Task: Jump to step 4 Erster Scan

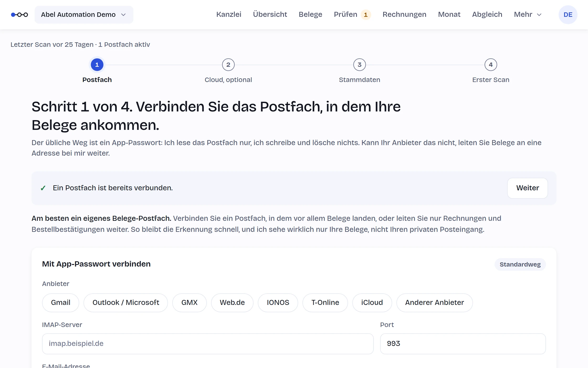Action: coord(491,65)
